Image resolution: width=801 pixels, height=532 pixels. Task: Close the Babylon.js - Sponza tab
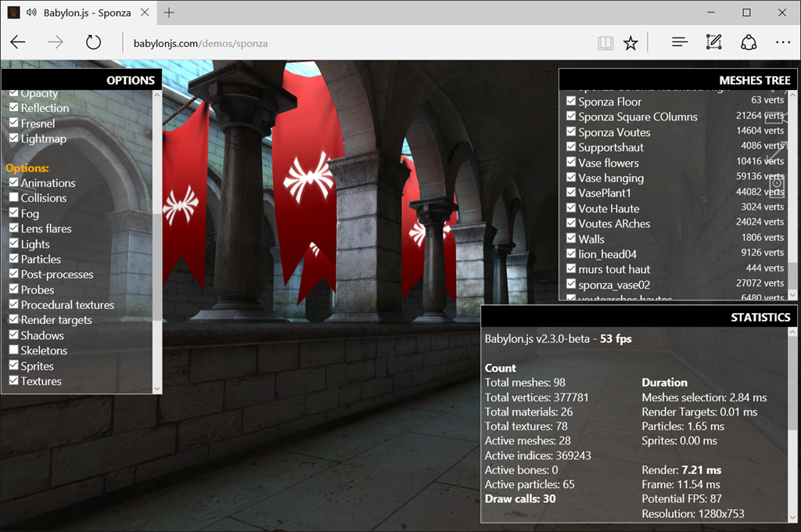pos(145,13)
